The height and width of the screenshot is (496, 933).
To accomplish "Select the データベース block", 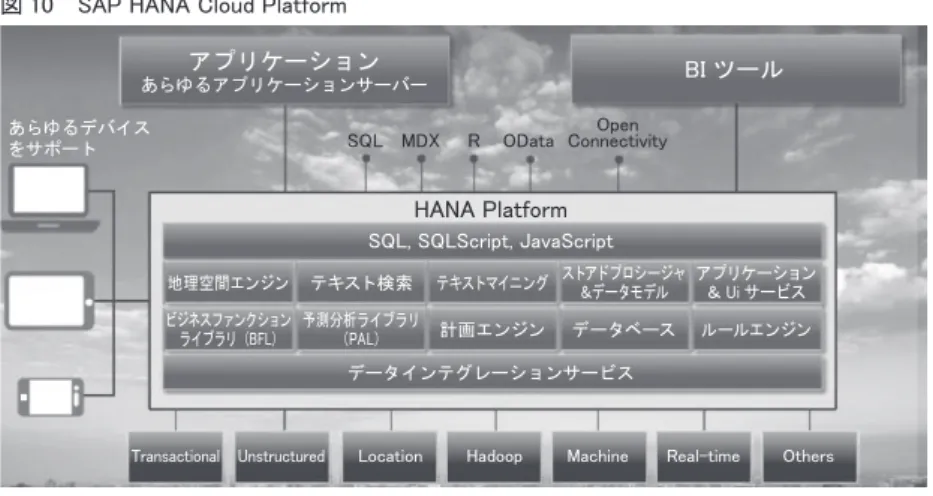I will coord(624,329).
